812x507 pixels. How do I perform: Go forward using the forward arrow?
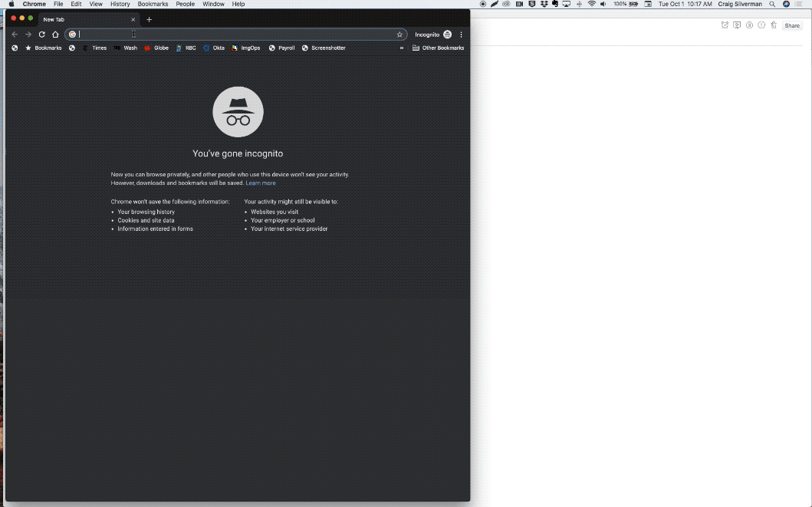28,35
